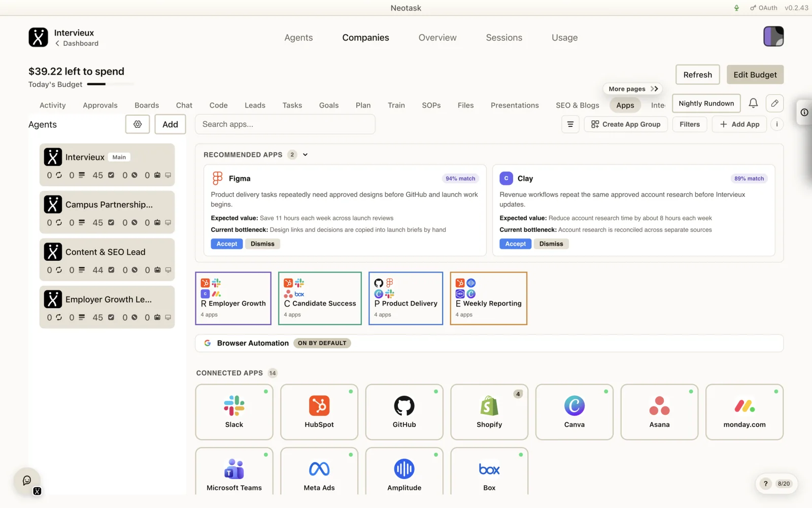The image size is (812, 508).
Task: Select the Content & SEO Lead agent
Action: pos(107,259)
